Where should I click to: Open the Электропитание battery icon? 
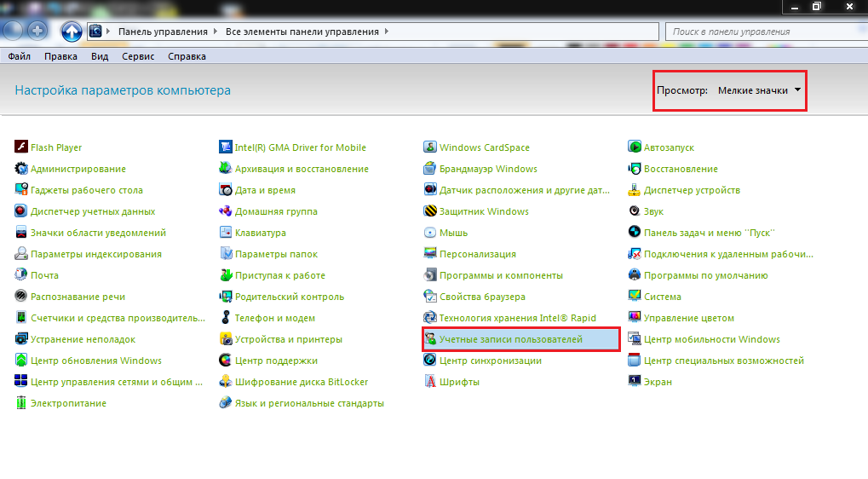[21, 402]
